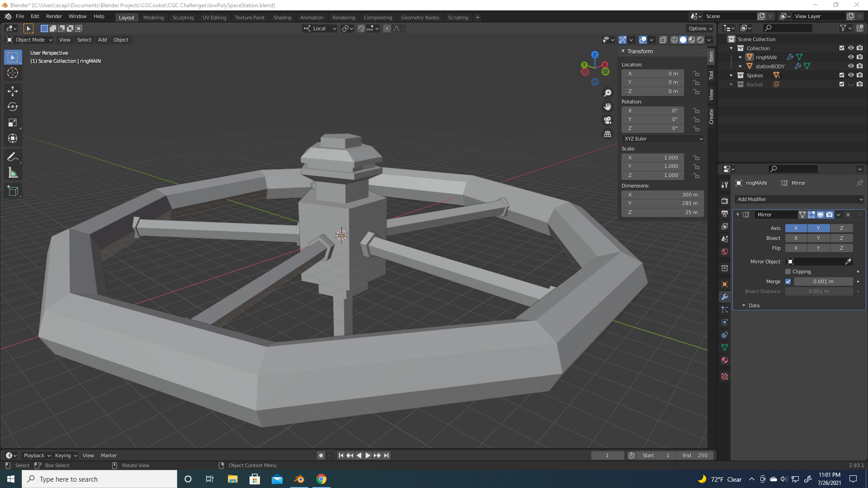Choose the Add Cube tool
The height and width of the screenshot is (488, 868).
tap(13, 191)
